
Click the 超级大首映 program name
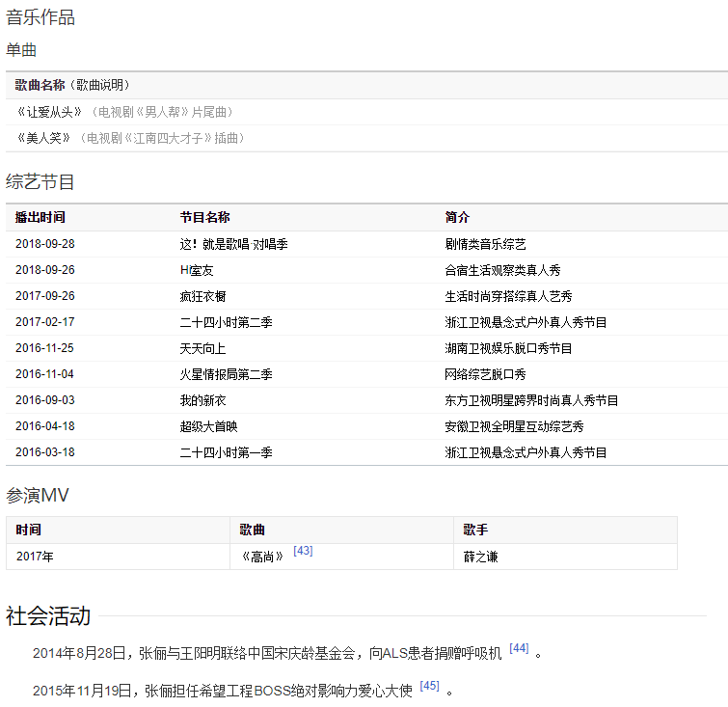(x=208, y=426)
